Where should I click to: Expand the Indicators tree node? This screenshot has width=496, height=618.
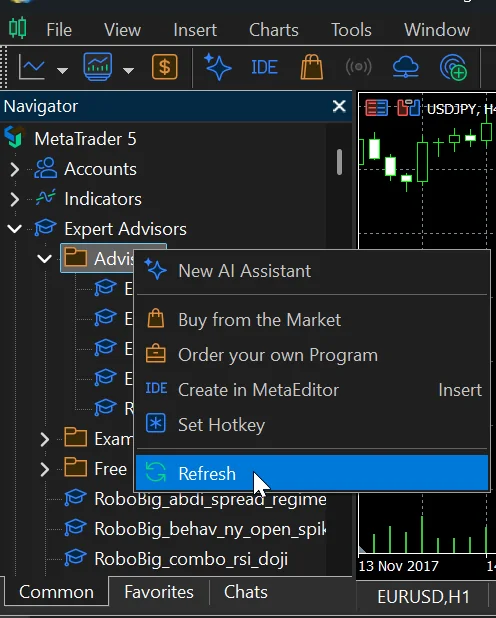click(x=15, y=199)
